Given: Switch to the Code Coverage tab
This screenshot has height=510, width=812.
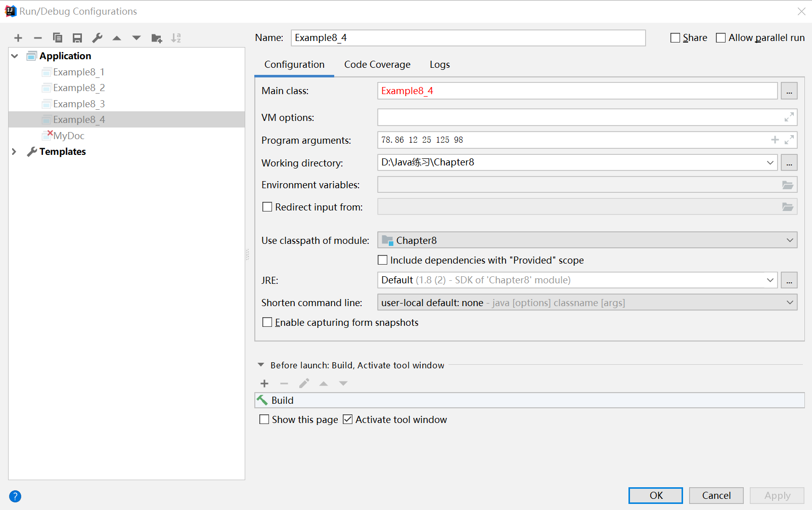Looking at the screenshot, I should (x=377, y=65).
